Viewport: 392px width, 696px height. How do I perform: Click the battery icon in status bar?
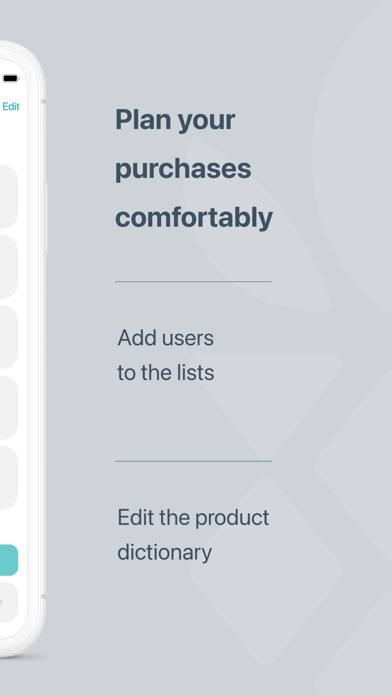pyautogui.click(x=10, y=79)
